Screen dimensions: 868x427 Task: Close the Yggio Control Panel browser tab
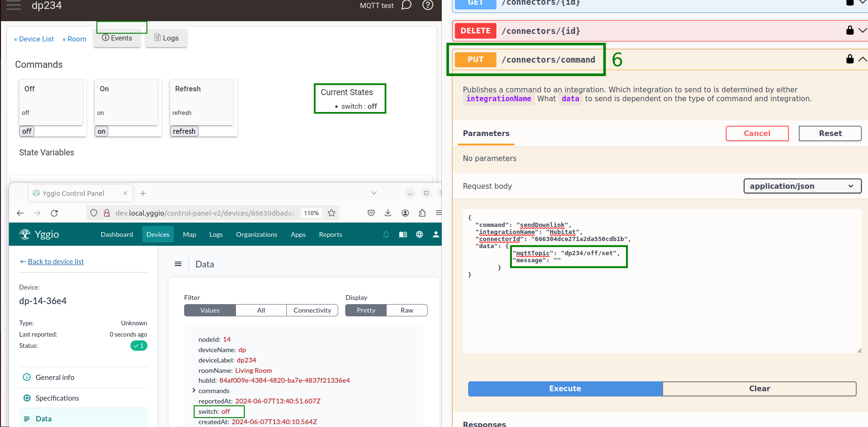pos(125,193)
